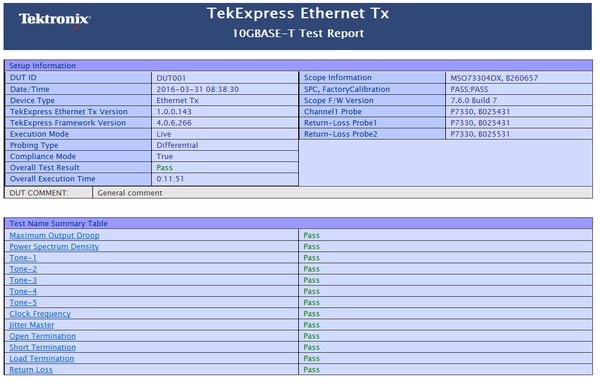Click the DUT ID label
Screen dimensions: 600x384
click(23, 78)
